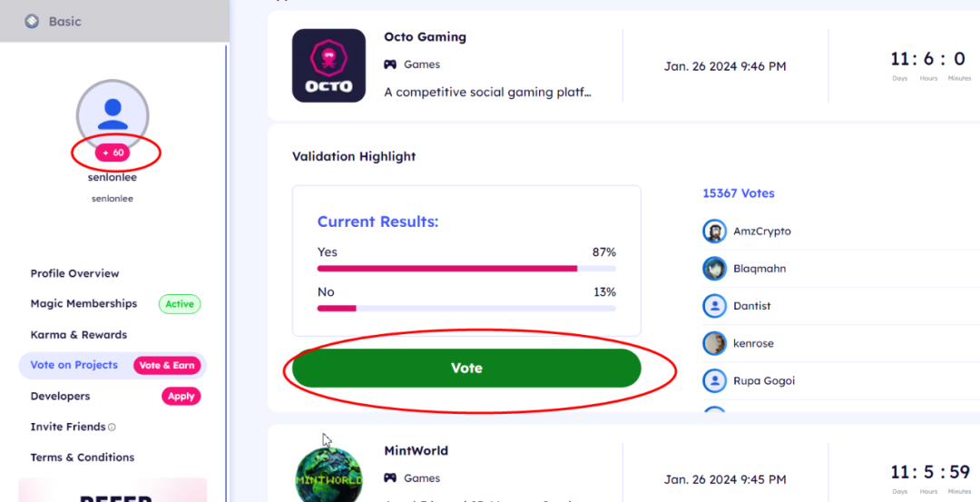
Task: Click the Yes results progress bar
Action: (x=466, y=268)
